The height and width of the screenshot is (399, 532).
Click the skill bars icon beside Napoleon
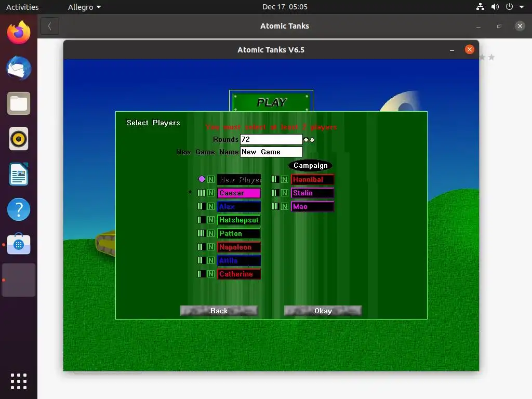(202, 247)
